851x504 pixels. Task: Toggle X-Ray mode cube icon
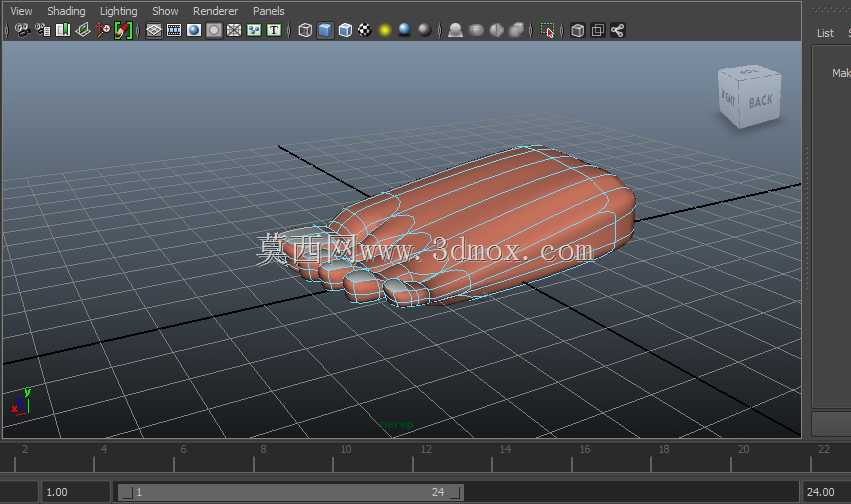pyautogui.click(x=577, y=30)
